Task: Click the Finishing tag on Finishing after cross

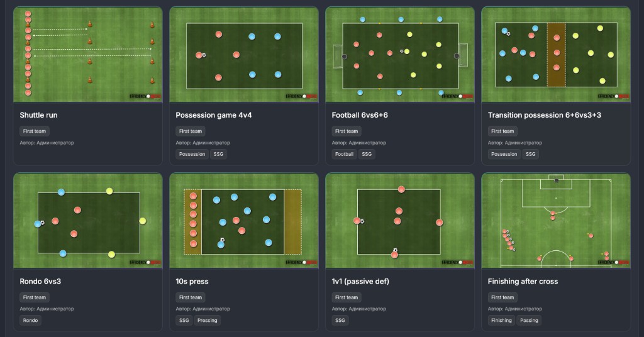Action: click(x=501, y=321)
